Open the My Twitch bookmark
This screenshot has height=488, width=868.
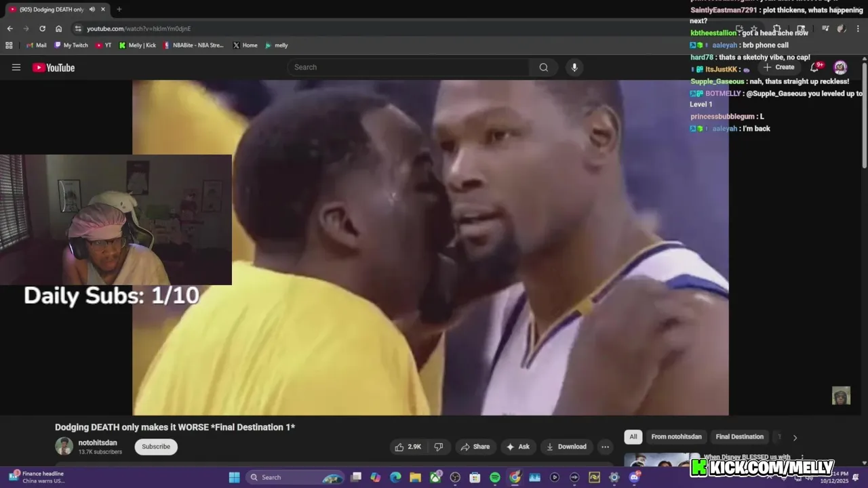[71, 45]
